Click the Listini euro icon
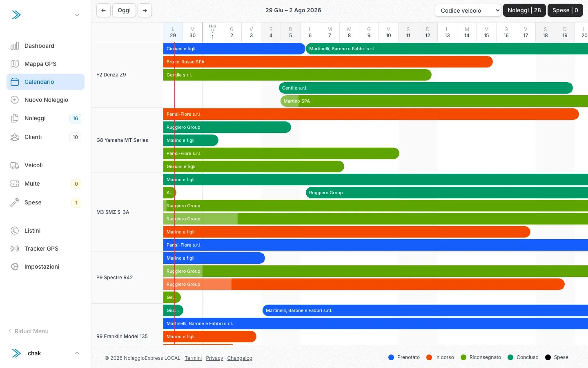 [x=15, y=231]
